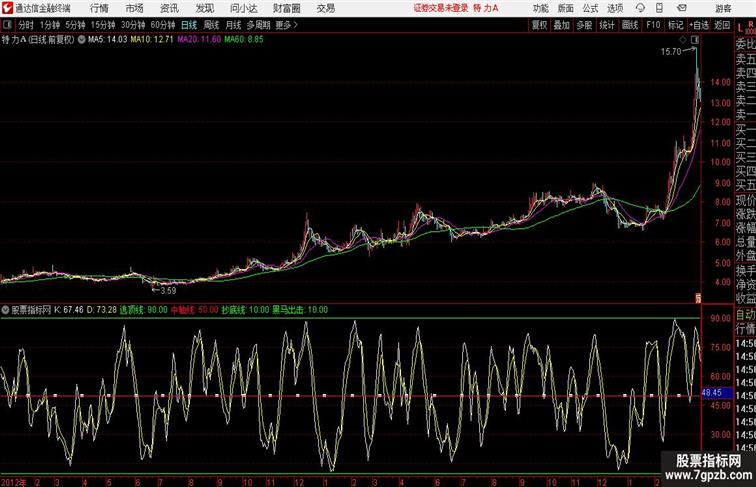Open the 发现 menu
Viewport: 756px width, 487px height.
pos(204,8)
